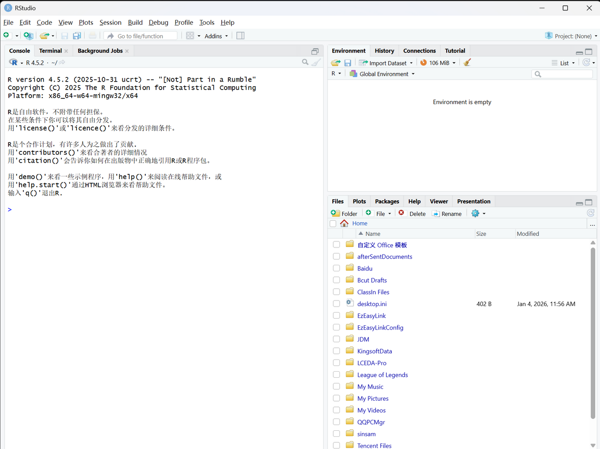The width and height of the screenshot is (600, 449).
Task: Expand the Global Environment dropdown
Action: point(382,74)
